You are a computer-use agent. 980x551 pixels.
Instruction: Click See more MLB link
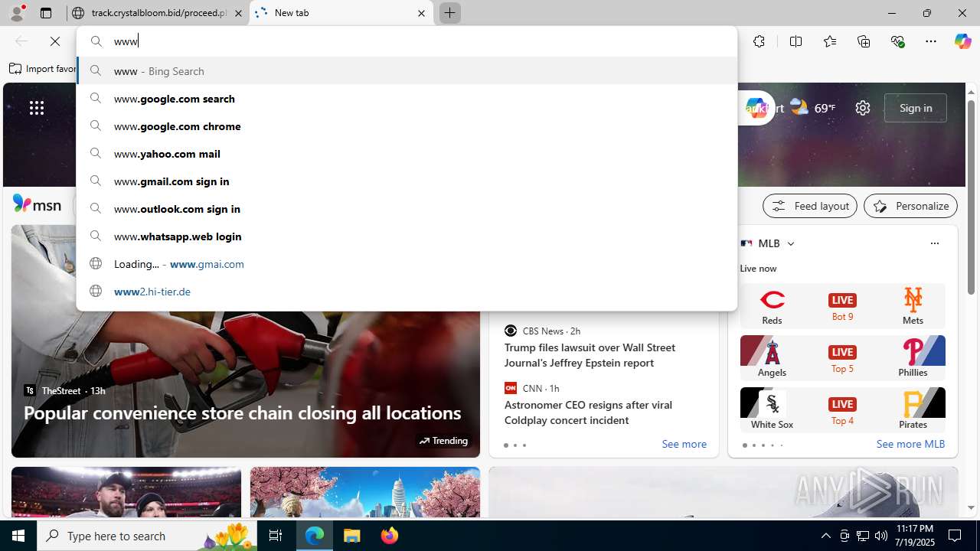(x=910, y=444)
